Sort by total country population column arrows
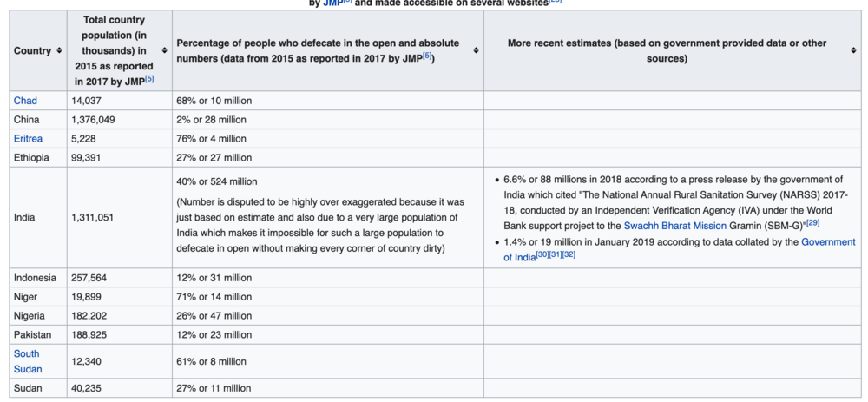This screenshot has height=402, width=868. pyautogui.click(x=164, y=51)
